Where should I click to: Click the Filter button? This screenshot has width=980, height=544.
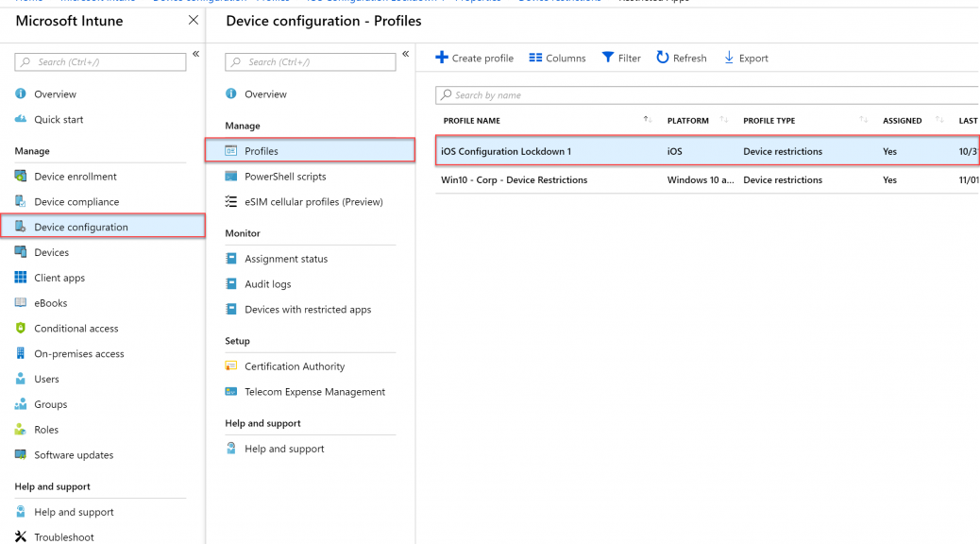(x=621, y=58)
